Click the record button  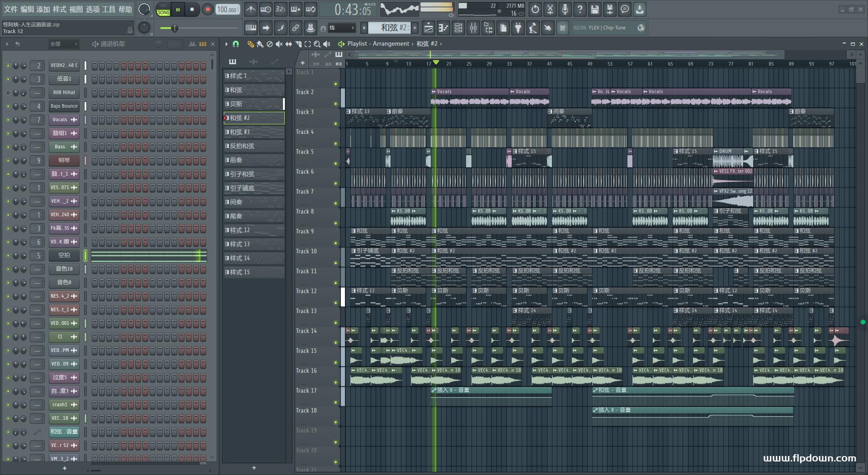pos(208,9)
